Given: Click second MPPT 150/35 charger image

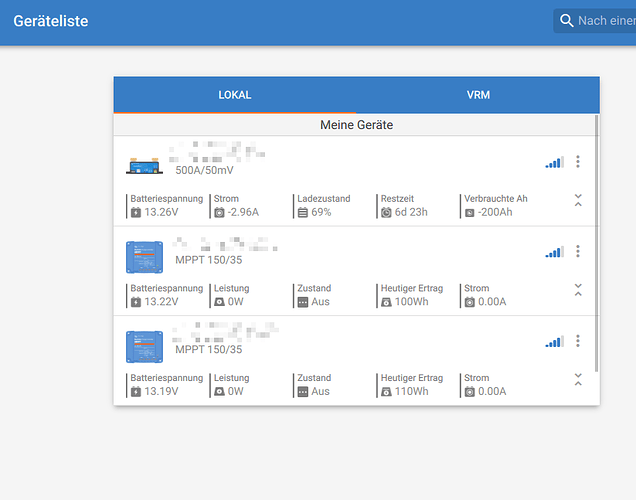Looking at the screenshot, I should [145, 346].
